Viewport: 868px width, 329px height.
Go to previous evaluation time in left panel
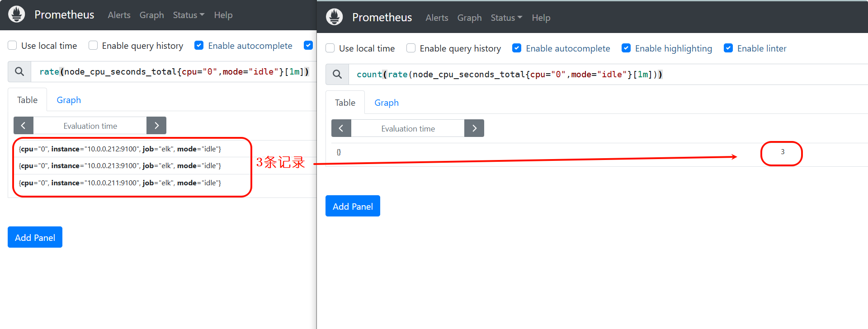(x=24, y=126)
